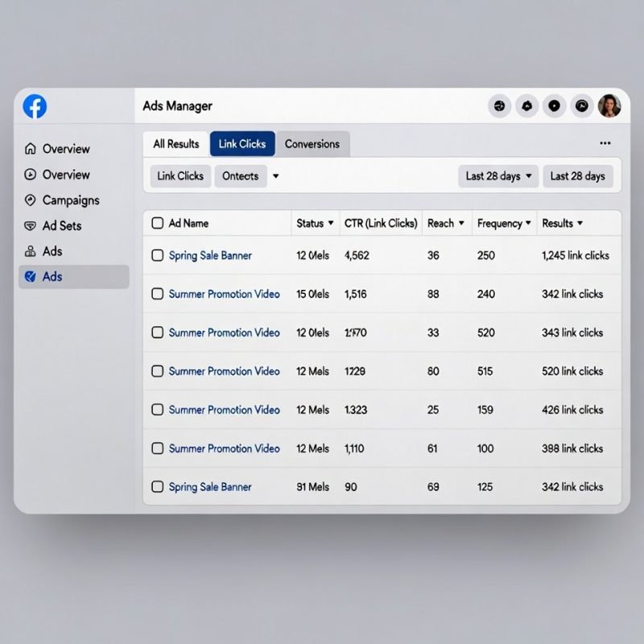Check the row showing 520 link clicks
This screenshot has height=644, width=644.
point(157,371)
